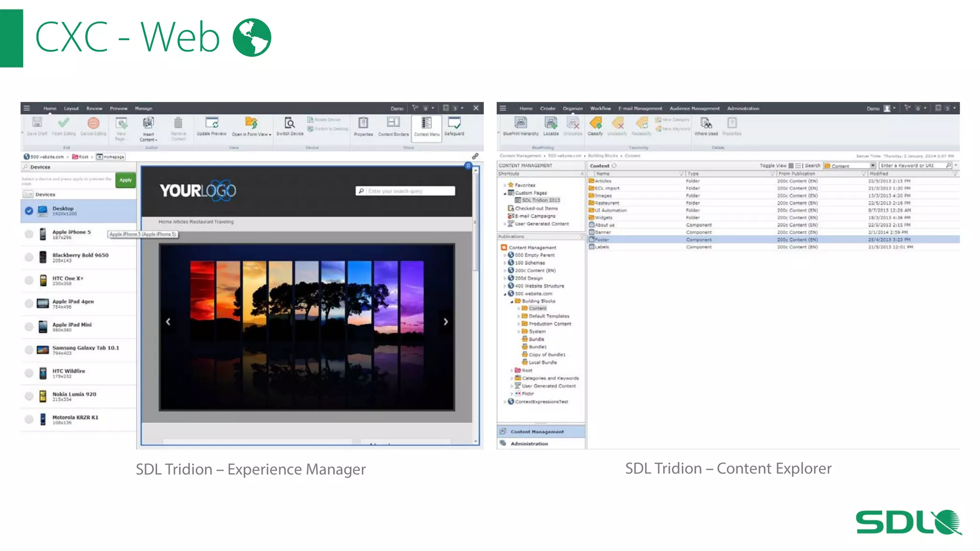Click Reclassify tag icon
980x551 pixels.
642,123
